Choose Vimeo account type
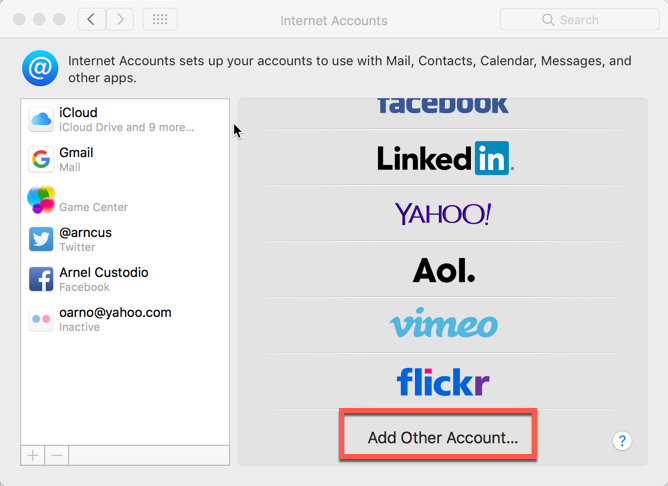Screen dimensions: 668x486 [444, 325]
